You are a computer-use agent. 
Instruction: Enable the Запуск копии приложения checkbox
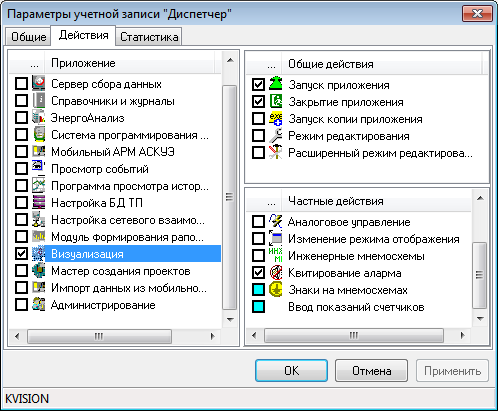click(258, 118)
